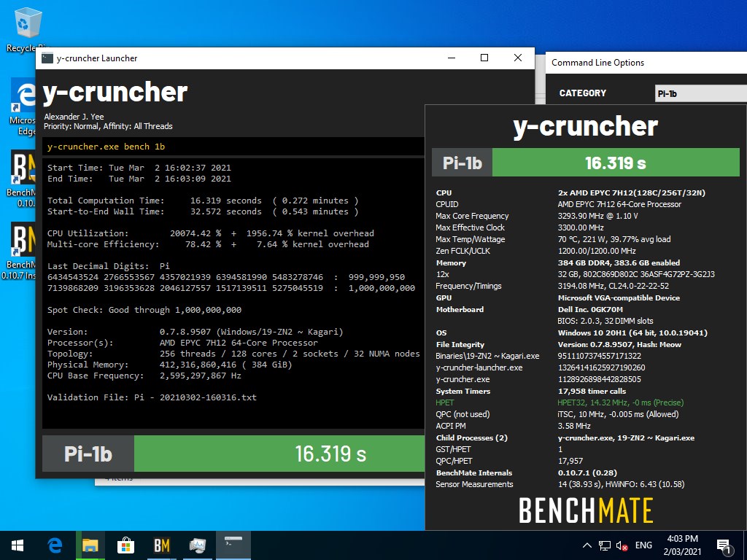
Task: Click 'Total Computation Time: 16.319 seconds' line
Action: click(203, 201)
